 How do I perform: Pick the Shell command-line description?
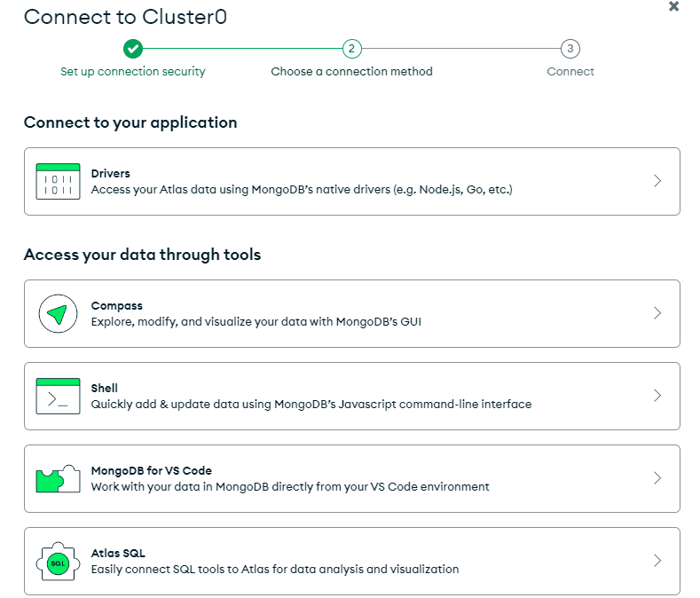click(x=311, y=404)
